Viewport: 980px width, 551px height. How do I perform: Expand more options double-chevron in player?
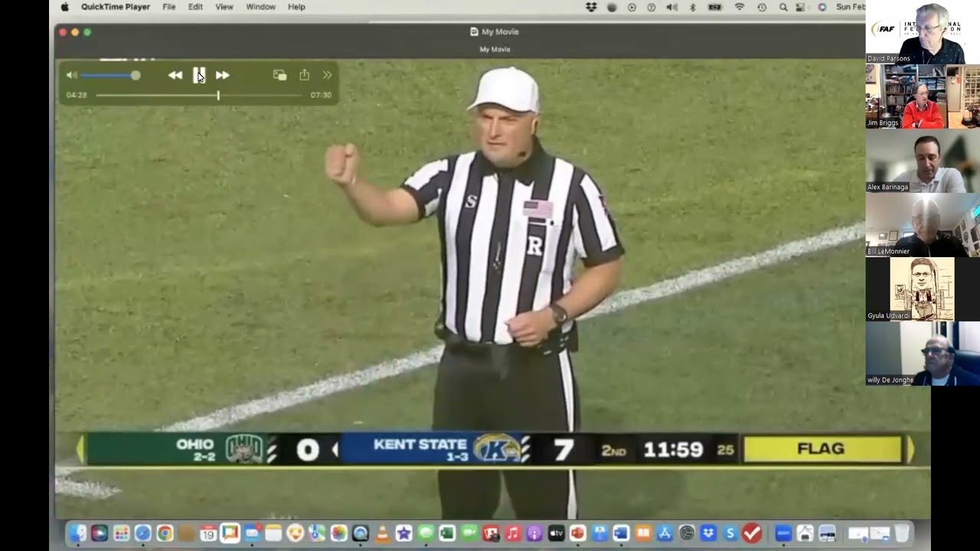(328, 75)
